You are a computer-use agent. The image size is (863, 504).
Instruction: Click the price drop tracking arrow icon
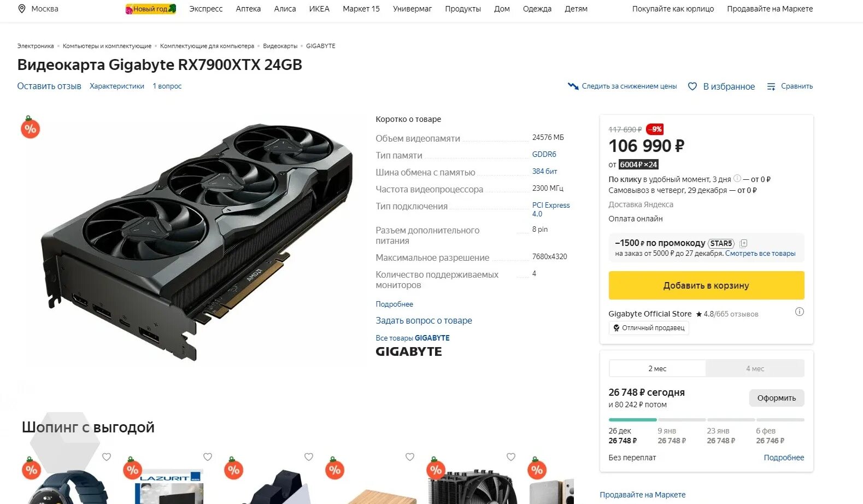[573, 86]
